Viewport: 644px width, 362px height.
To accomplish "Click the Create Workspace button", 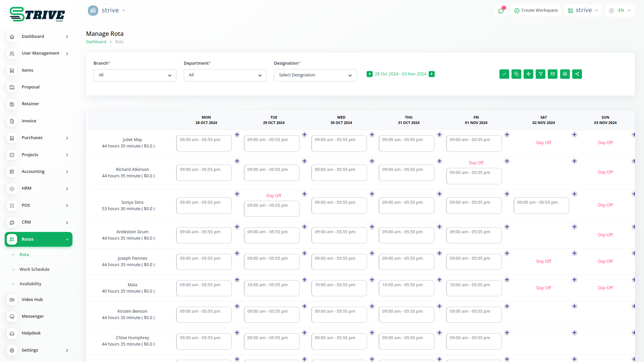I will pyautogui.click(x=536, y=10).
